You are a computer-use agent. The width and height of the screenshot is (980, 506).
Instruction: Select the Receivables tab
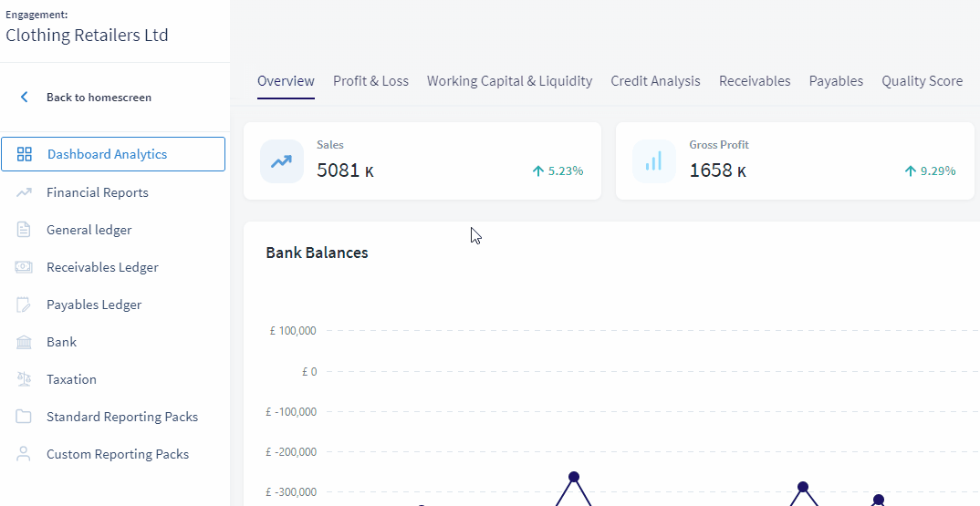755,81
